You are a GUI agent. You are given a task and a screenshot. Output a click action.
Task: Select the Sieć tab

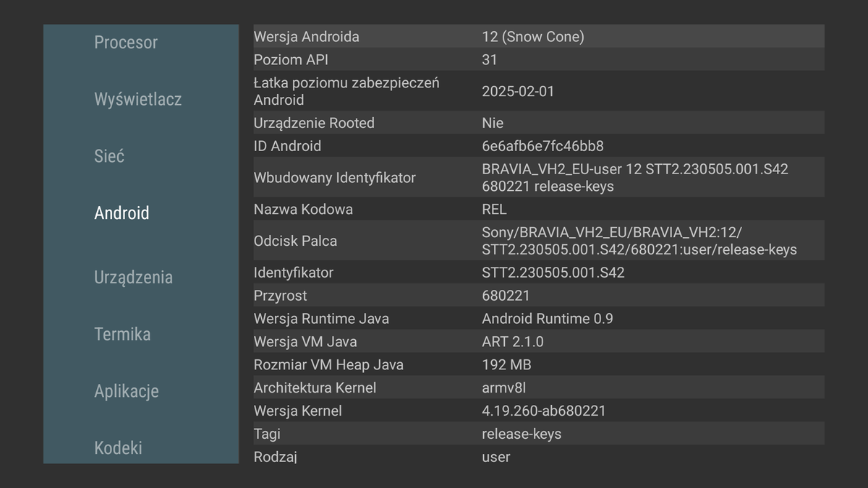pos(109,155)
